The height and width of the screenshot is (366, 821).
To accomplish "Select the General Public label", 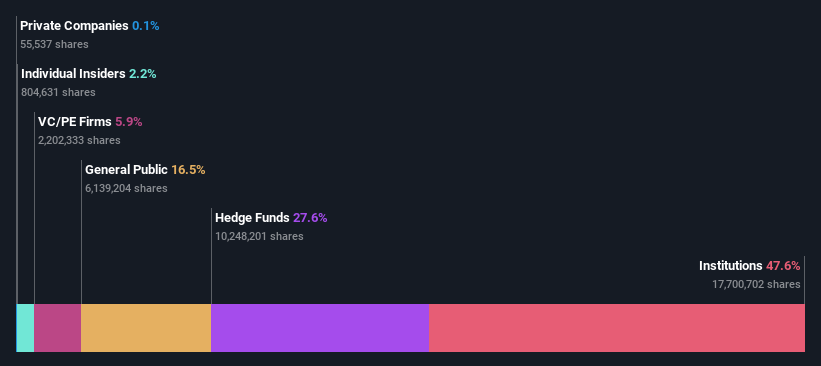I will 127,170.
